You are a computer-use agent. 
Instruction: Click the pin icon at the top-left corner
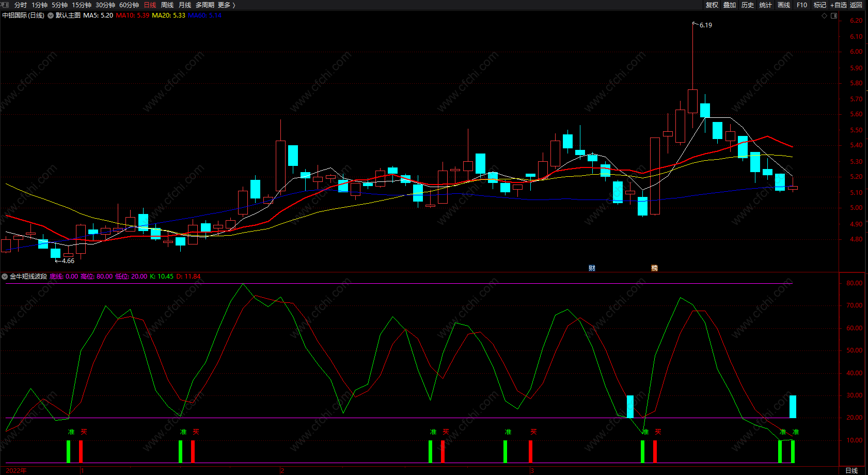pos(5,5)
